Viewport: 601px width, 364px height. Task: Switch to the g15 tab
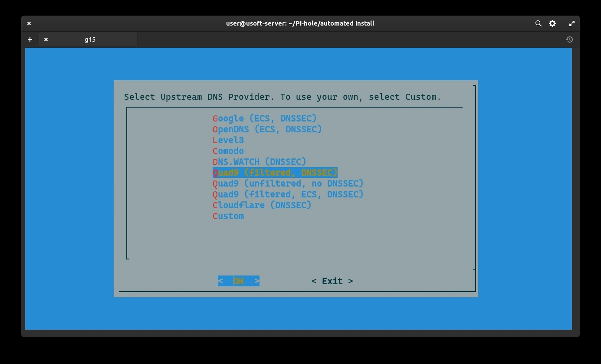(88, 39)
